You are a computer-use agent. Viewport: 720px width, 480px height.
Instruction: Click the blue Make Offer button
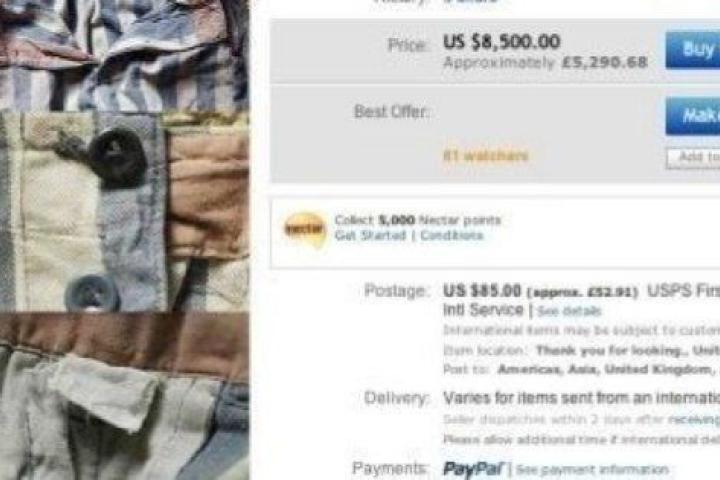click(x=693, y=116)
